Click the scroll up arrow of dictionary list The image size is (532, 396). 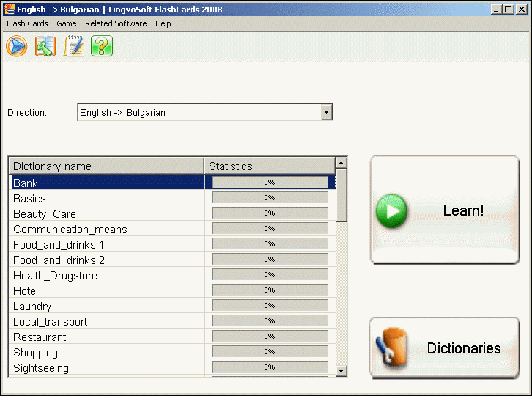pyautogui.click(x=341, y=163)
